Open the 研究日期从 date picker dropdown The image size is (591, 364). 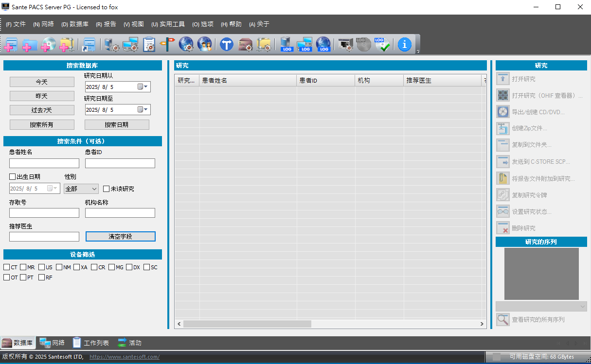[145, 87]
